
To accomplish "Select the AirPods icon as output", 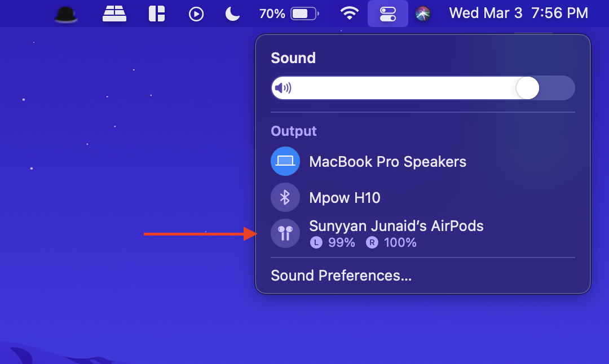I will click(285, 233).
